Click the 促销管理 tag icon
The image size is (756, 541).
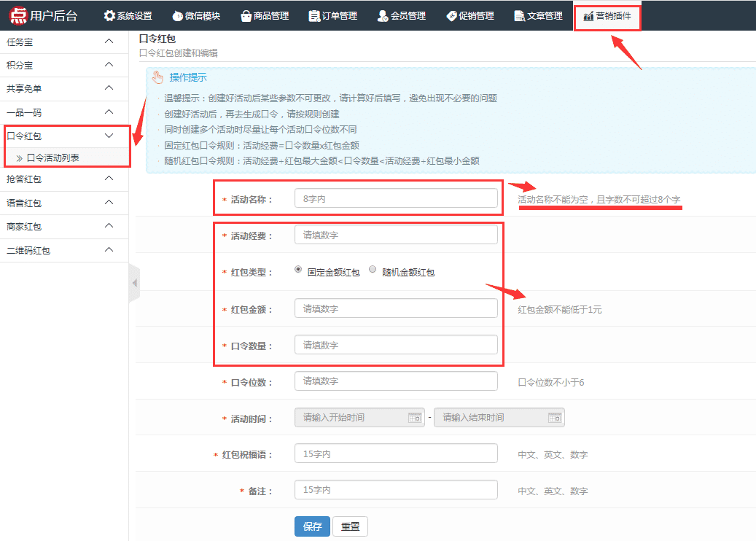(451, 16)
